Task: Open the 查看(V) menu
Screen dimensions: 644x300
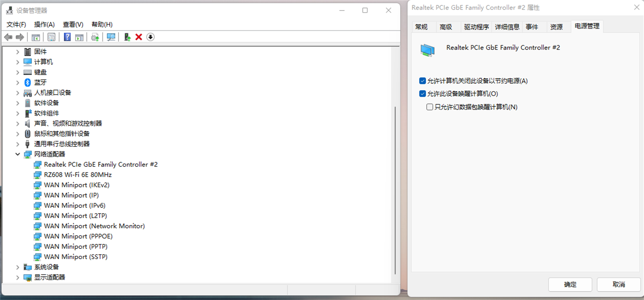Action: pyautogui.click(x=73, y=25)
